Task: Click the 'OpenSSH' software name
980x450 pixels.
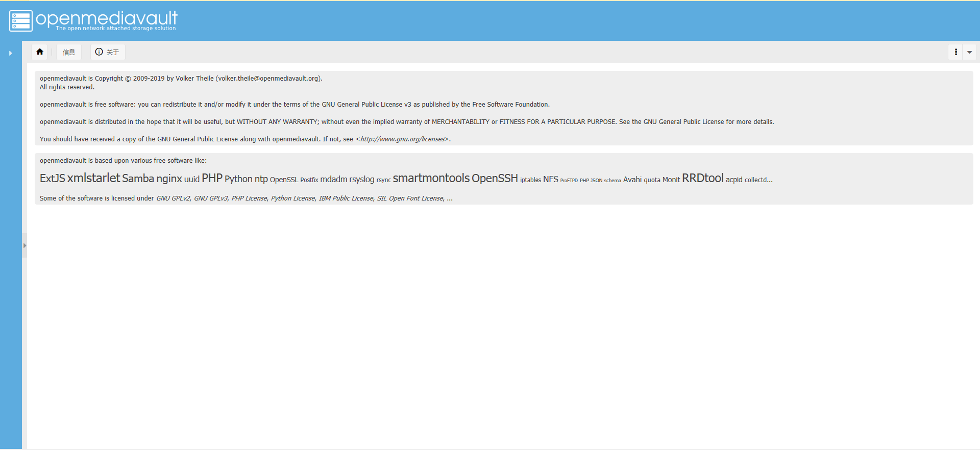Action: (x=495, y=178)
